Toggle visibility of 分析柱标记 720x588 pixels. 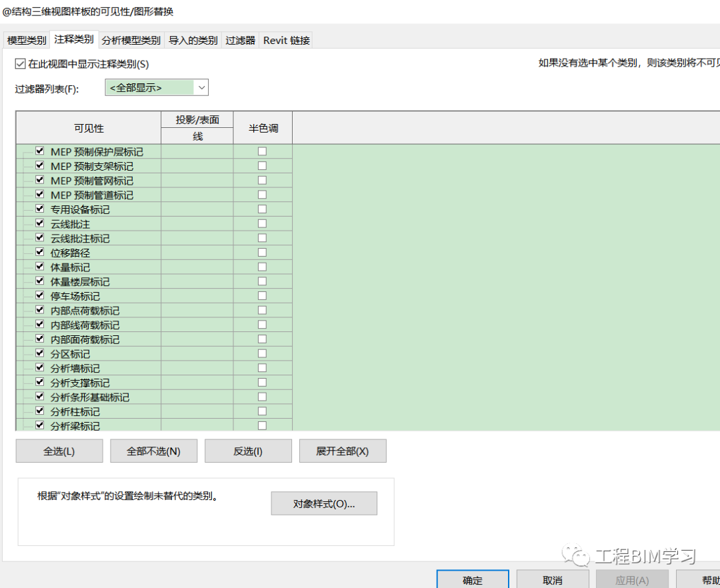click(39, 411)
